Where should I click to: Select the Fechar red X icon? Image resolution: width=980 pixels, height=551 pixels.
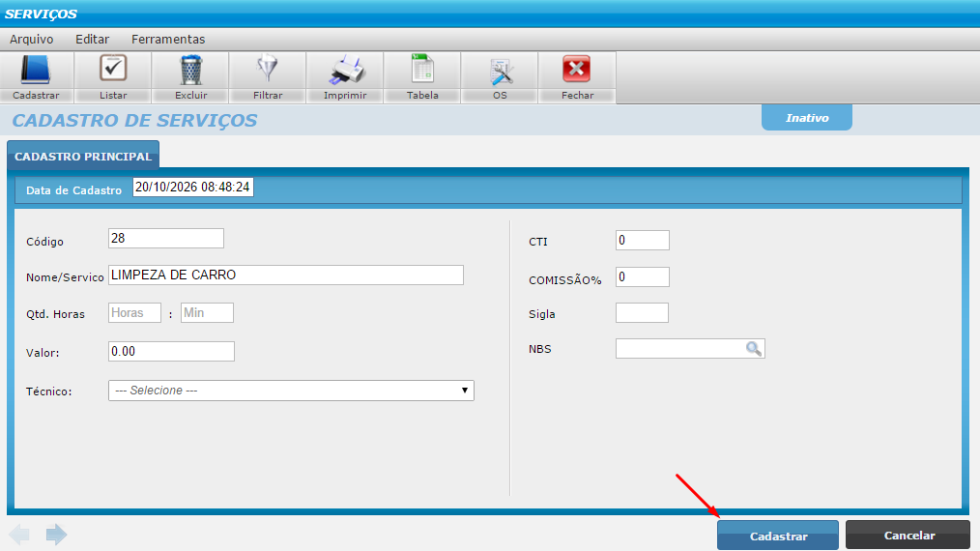pos(576,70)
